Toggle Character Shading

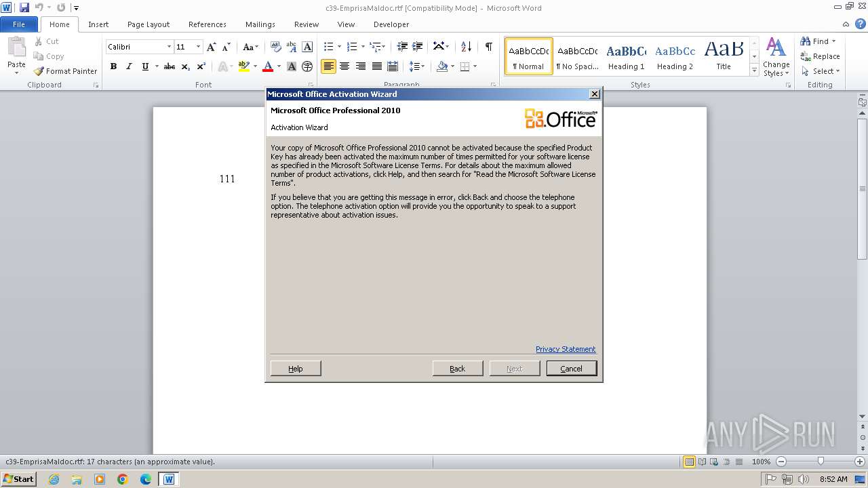coord(292,66)
